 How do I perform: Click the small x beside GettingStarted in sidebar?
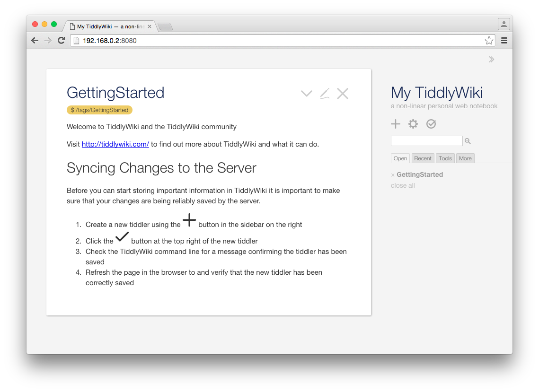pyautogui.click(x=393, y=175)
